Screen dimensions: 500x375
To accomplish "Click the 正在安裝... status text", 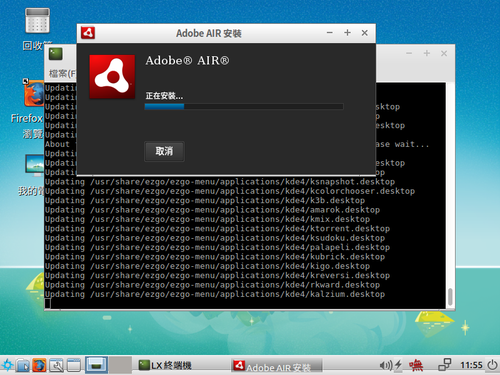I will tap(164, 96).
